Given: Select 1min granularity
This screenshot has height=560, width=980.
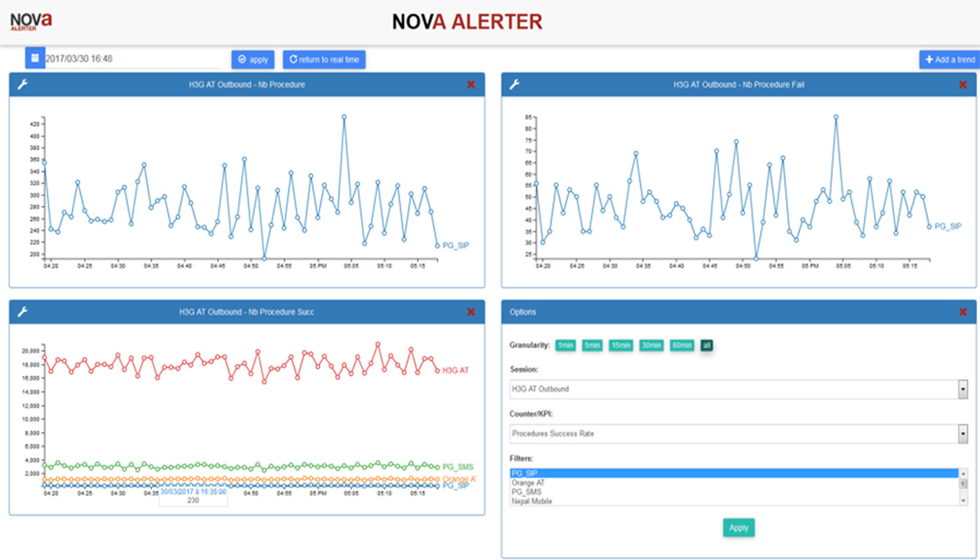Looking at the screenshot, I should [566, 345].
